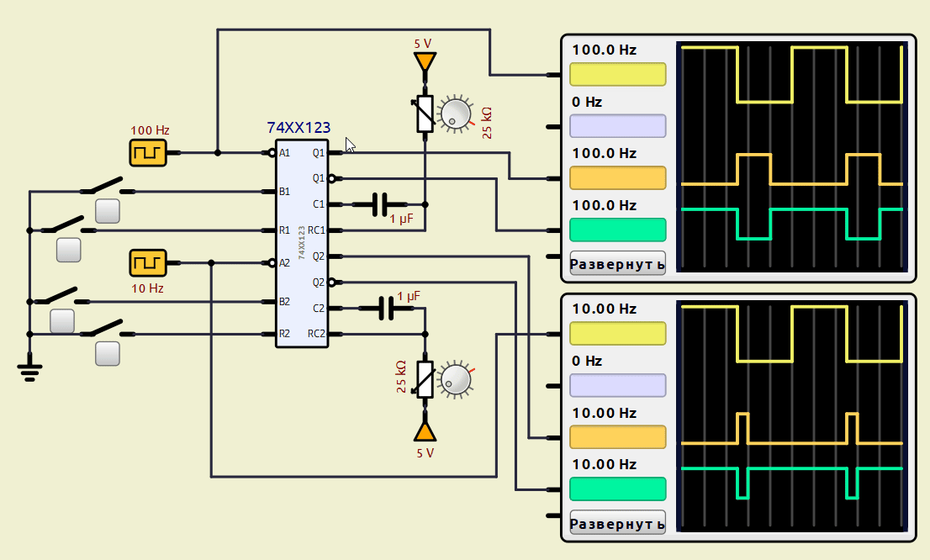This screenshot has width=930, height=560.
Task: Toggle the switch button on the B2 line
Action: tap(62, 321)
